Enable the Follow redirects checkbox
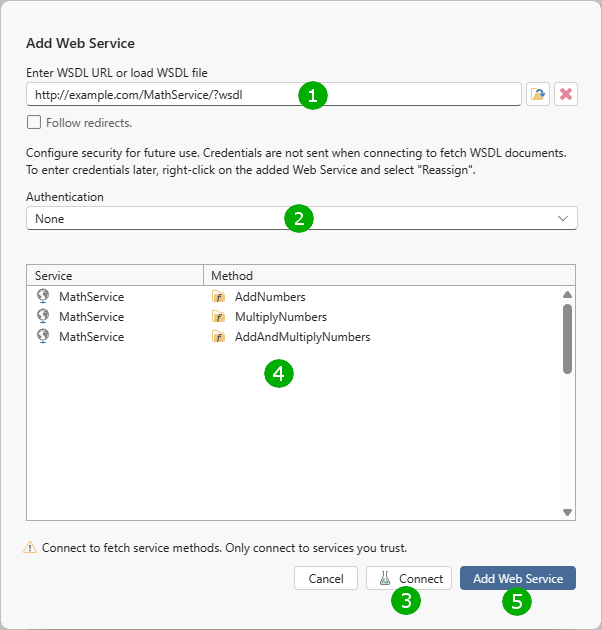Screen dimensions: 602x630 coord(34,122)
